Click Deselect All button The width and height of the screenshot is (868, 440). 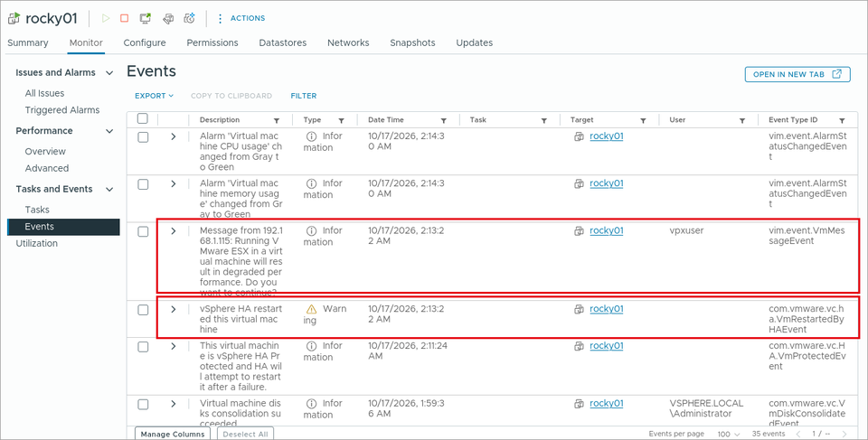pyautogui.click(x=245, y=434)
